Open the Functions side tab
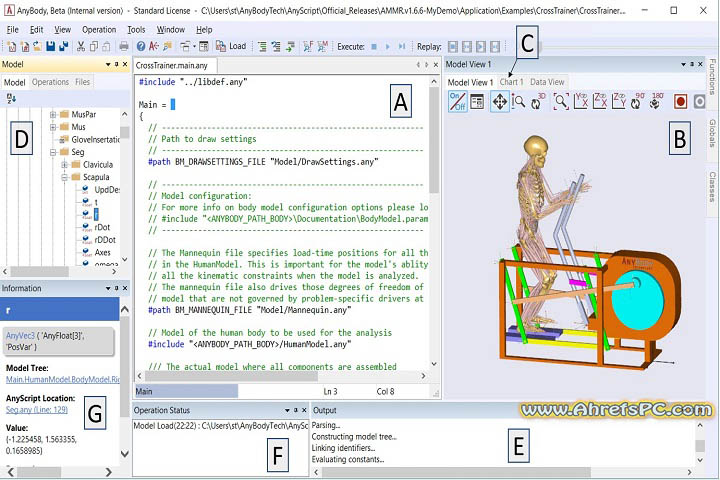This screenshot has height=480, width=720. pyautogui.click(x=712, y=76)
